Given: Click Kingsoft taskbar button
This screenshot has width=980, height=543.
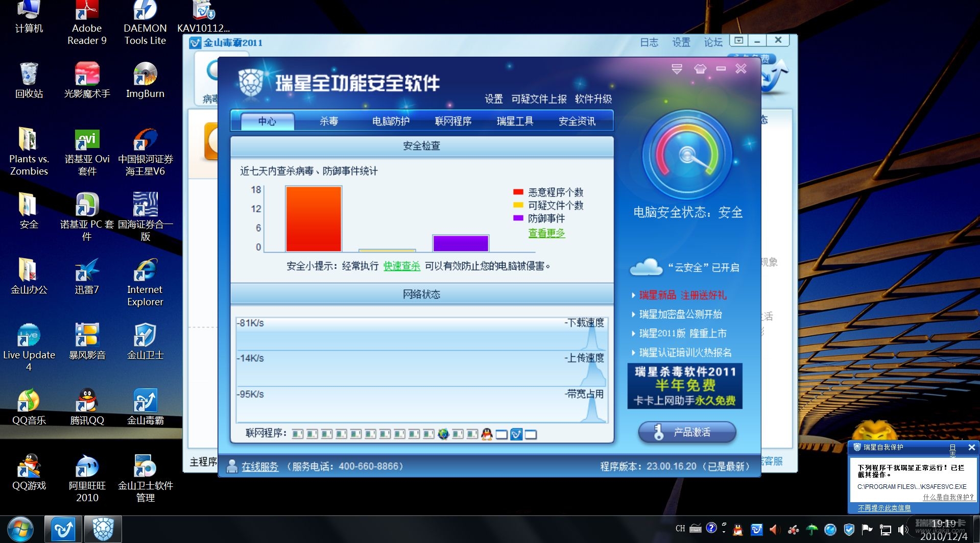Looking at the screenshot, I should click(63, 529).
